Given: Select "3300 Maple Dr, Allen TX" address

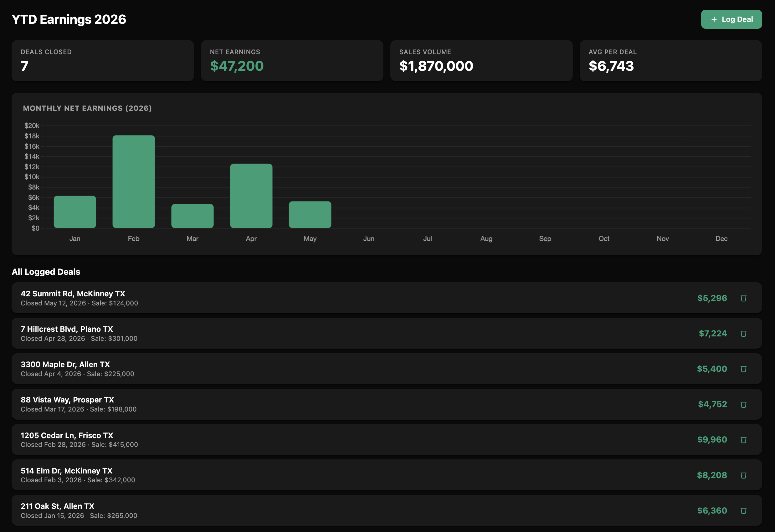Looking at the screenshot, I should click(x=65, y=364).
